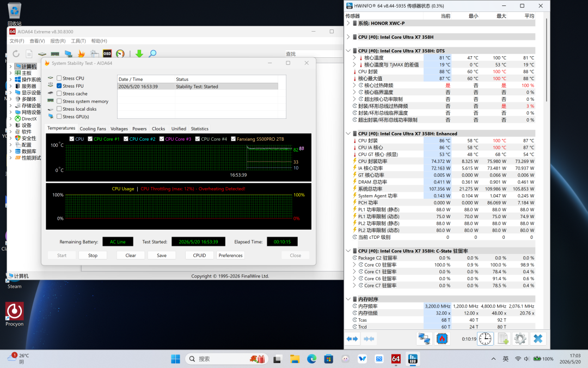
Task: Collapse C-State 驻留率 section
Action: (x=348, y=251)
